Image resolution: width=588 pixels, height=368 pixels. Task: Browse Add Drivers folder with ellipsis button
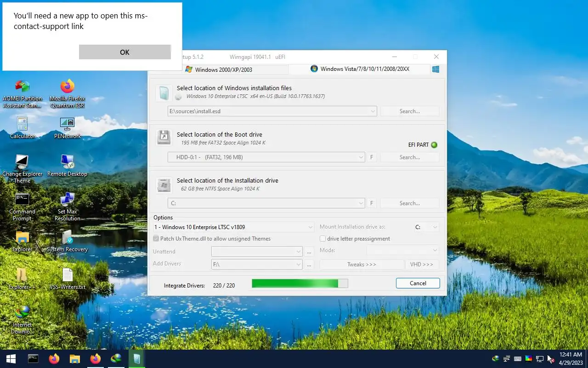point(309,264)
